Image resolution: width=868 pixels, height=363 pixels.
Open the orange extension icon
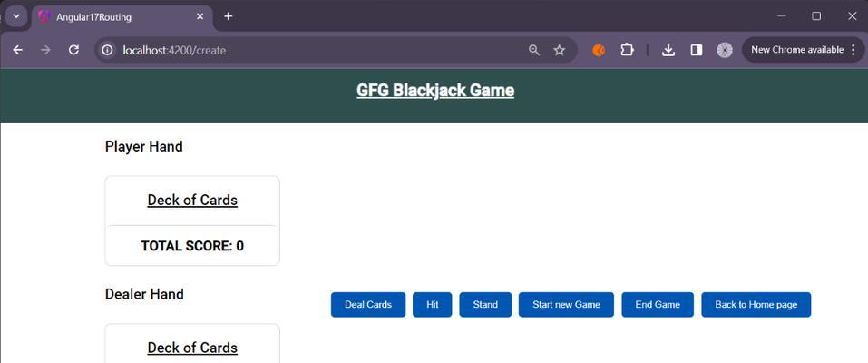point(599,51)
